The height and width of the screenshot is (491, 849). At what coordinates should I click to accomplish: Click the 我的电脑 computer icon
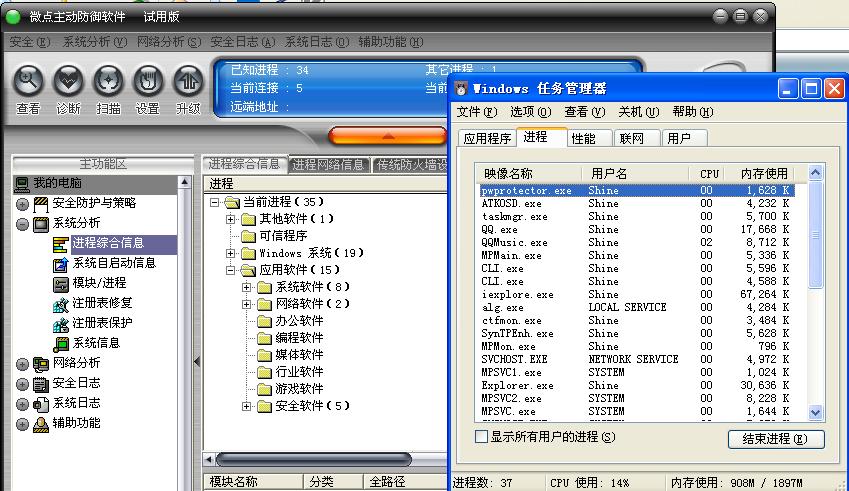pyautogui.click(x=22, y=184)
